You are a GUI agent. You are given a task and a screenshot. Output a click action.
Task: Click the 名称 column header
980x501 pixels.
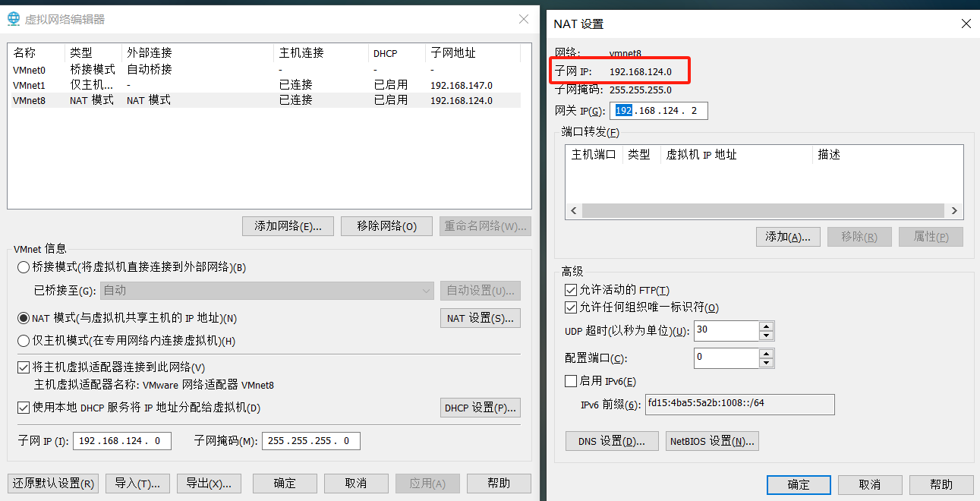click(36, 52)
